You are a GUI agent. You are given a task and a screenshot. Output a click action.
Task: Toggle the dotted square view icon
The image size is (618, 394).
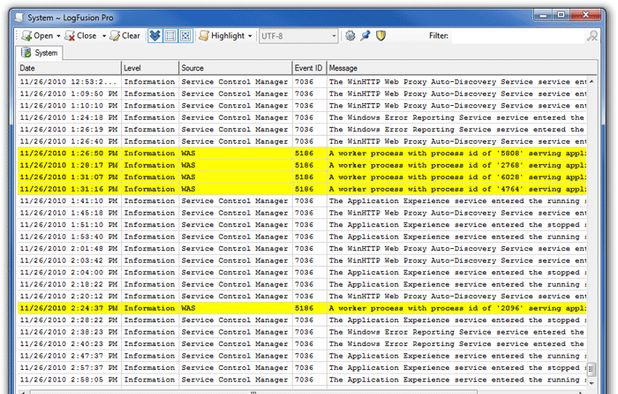point(185,36)
